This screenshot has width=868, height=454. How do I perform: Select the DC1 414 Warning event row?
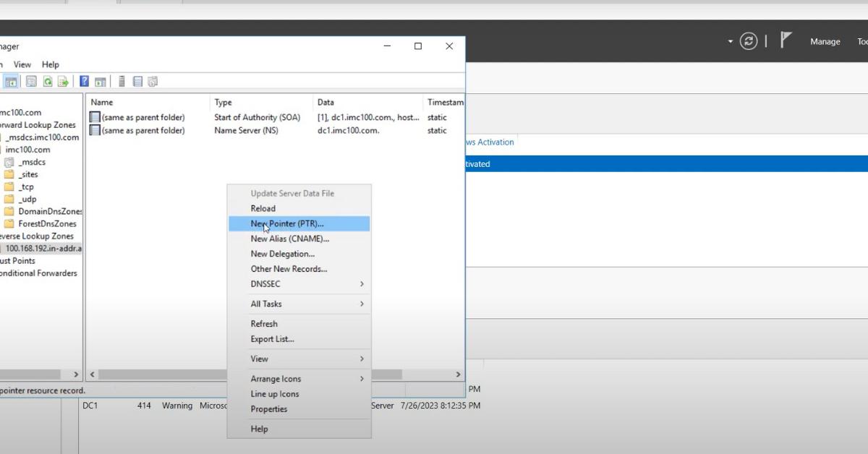[x=282, y=406]
